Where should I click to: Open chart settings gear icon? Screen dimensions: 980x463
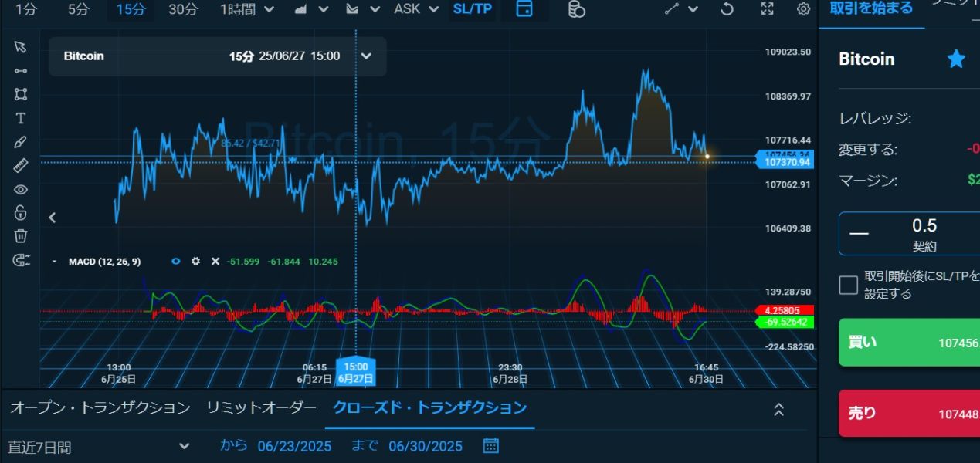804,9
